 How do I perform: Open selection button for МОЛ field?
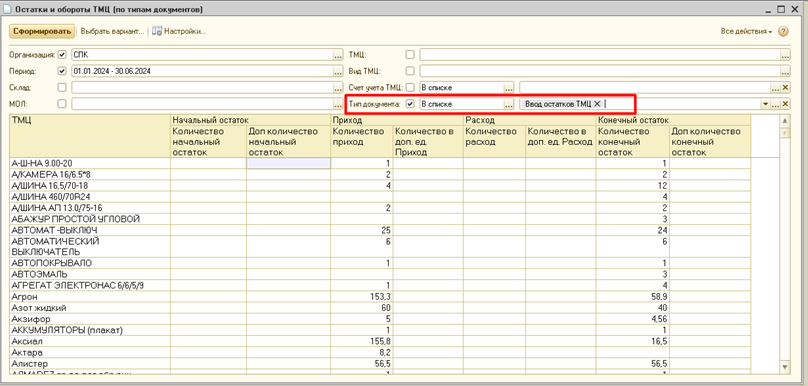[338, 104]
